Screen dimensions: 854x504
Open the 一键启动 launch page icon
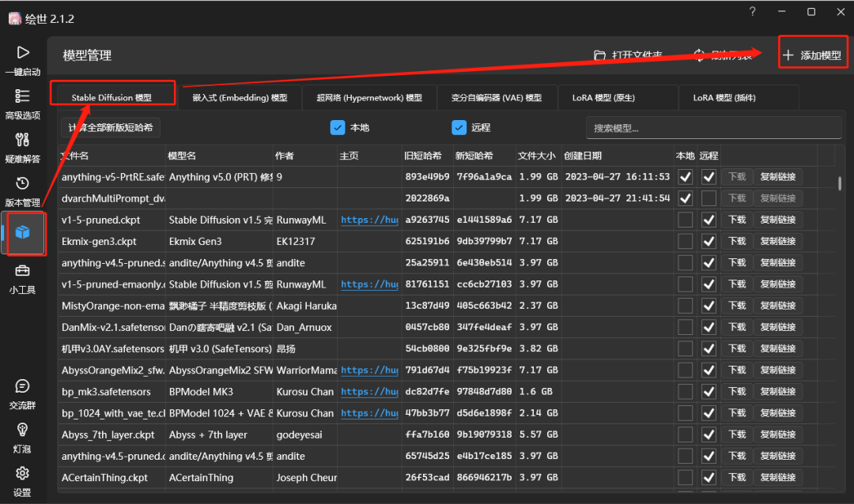coord(22,53)
